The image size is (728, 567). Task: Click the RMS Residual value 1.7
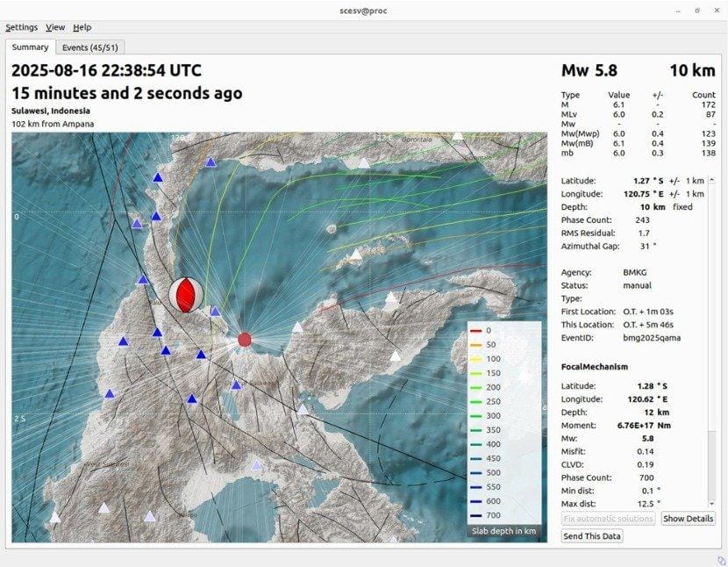coord(644,233)
